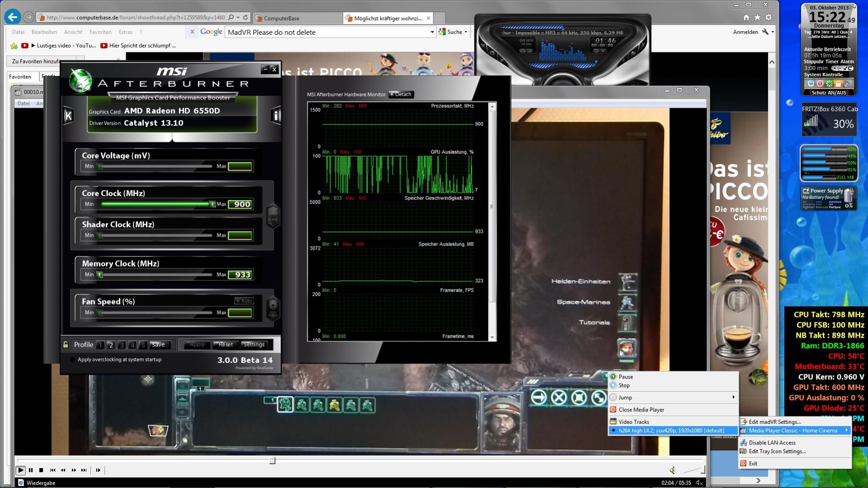Open Afterburner Settings button
This screenshot has height=488, width=868.
tap(254, 345)
